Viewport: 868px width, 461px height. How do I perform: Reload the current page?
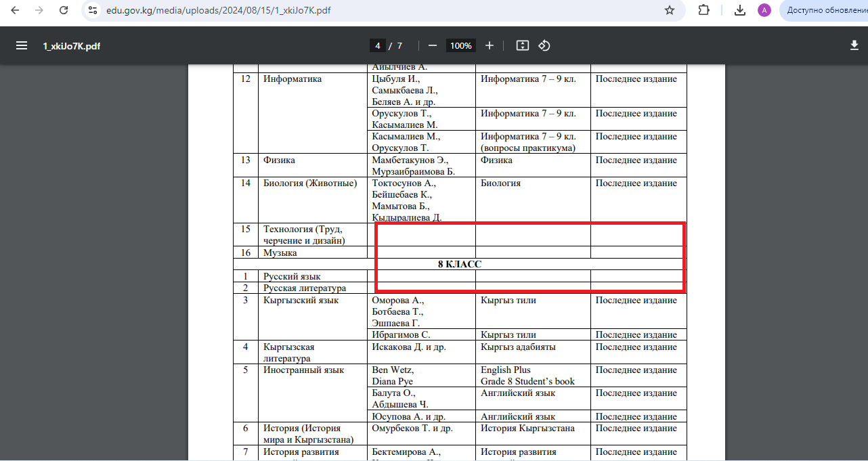64,10
